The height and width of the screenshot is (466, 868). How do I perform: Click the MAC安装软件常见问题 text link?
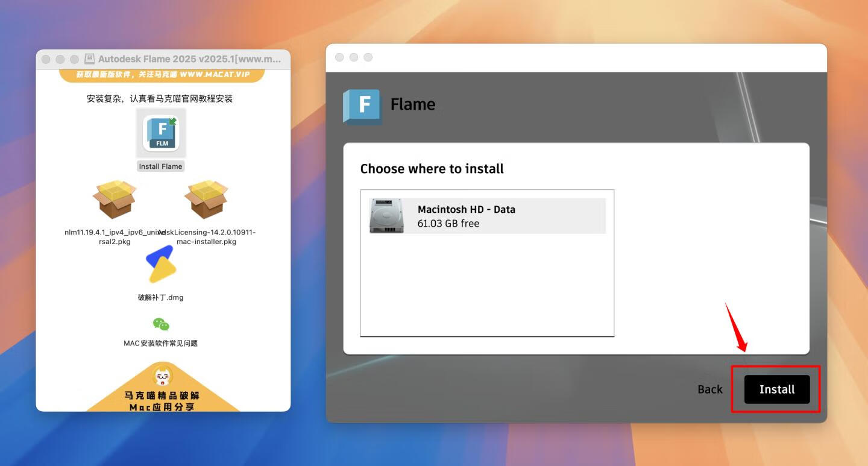160,343
